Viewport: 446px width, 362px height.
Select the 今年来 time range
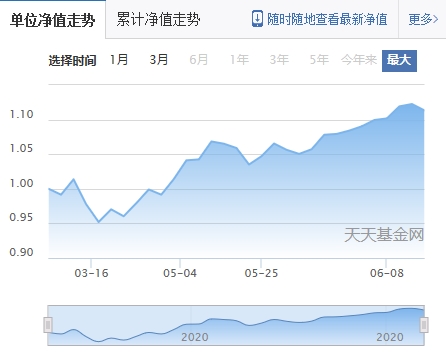tap(359, 60)
